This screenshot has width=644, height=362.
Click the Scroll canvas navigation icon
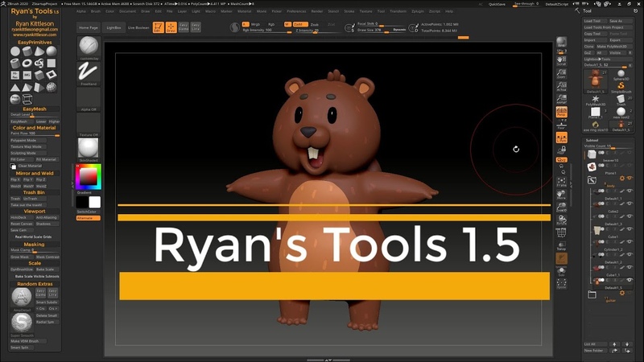(x=561, y=61)
